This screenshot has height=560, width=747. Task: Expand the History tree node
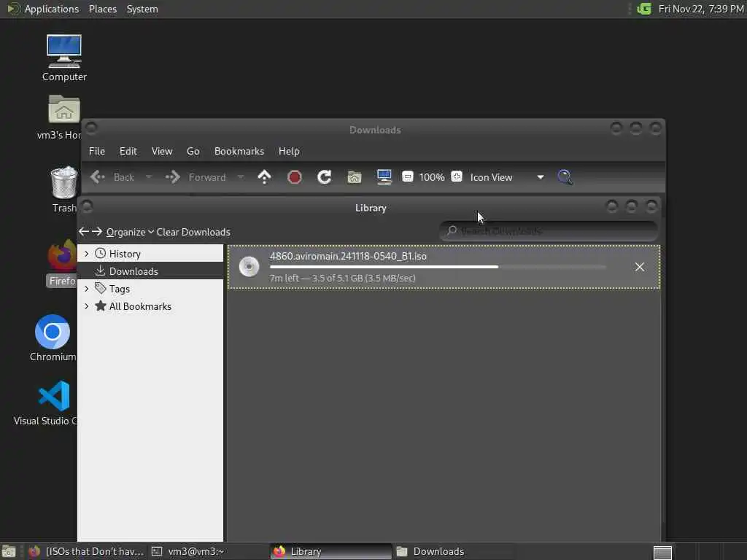point(87,254)
